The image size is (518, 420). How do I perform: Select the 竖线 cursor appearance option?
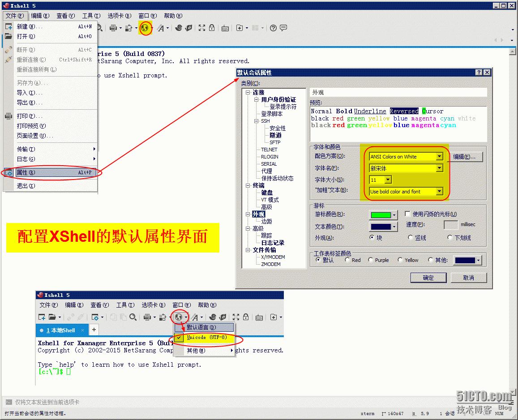[x=410, y=237]
